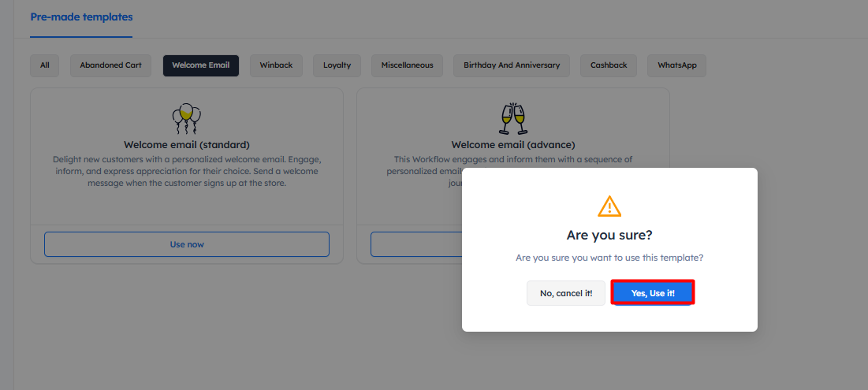868x390 pixels.
Task: Confirm with Yes, Use it! button
Action: [x=653, y=293]
